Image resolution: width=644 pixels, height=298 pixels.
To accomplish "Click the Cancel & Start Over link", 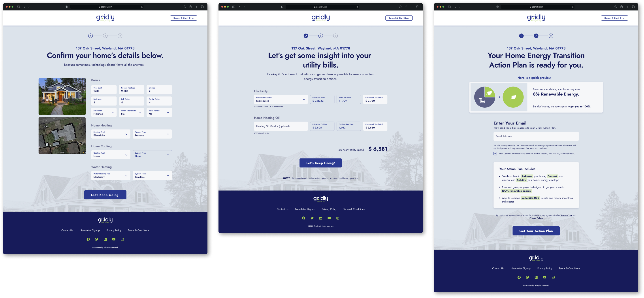I will 184,18.
